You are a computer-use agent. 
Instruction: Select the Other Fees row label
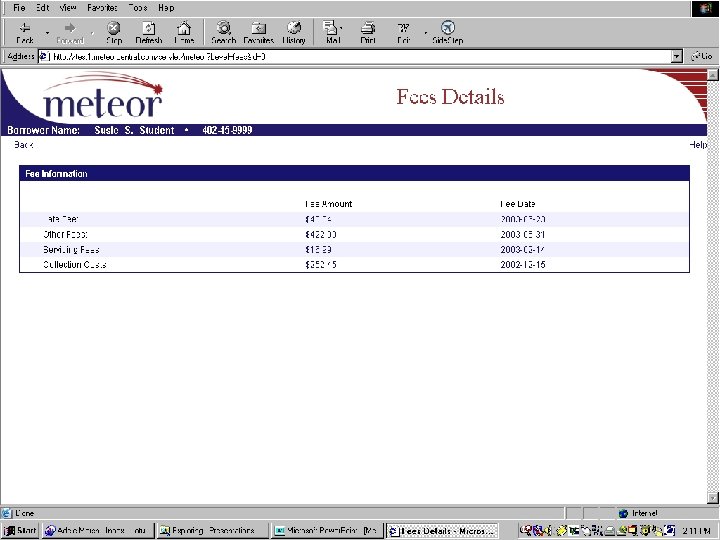pyautogui.click(x=65, y=234)
